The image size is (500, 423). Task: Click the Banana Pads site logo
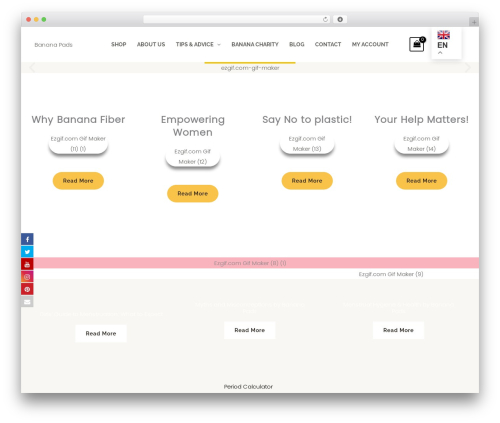53,45
